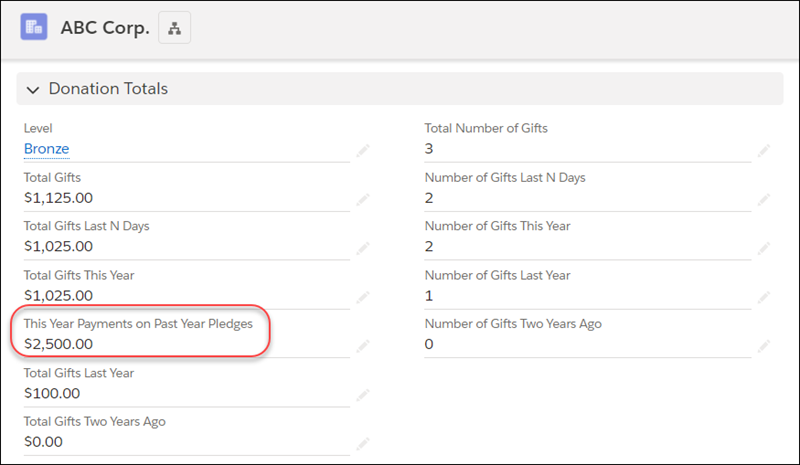The height and width of the screenshot is (465, 800).
Task: Edit the Level field pencil icon
Action: pos(363,151)
